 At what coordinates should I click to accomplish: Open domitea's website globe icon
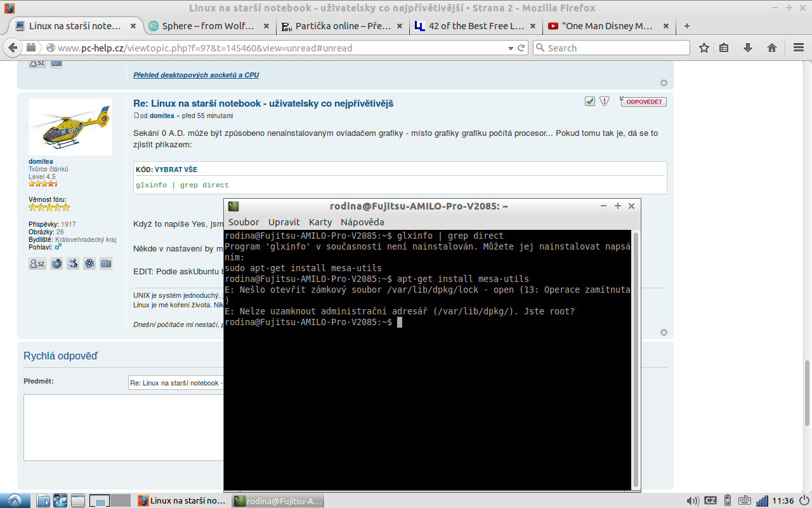[56, 264]
